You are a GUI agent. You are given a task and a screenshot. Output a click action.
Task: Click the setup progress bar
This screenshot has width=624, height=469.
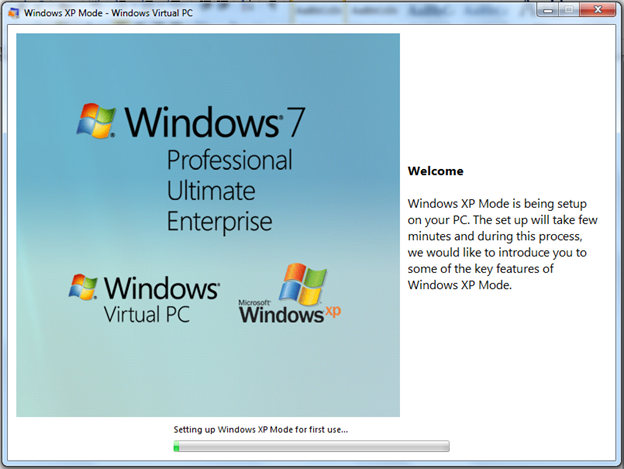tap(311, 446)
